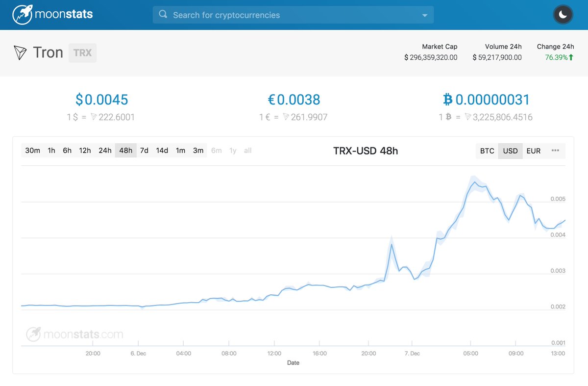Switch chart currency to USD
This screenshot has height=386, width=588.
click(511, 151)
